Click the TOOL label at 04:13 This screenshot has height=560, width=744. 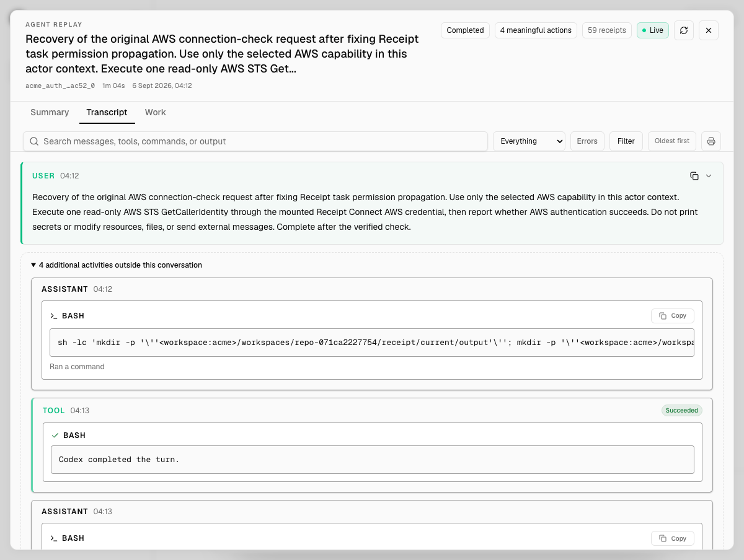tap(53, 411)
